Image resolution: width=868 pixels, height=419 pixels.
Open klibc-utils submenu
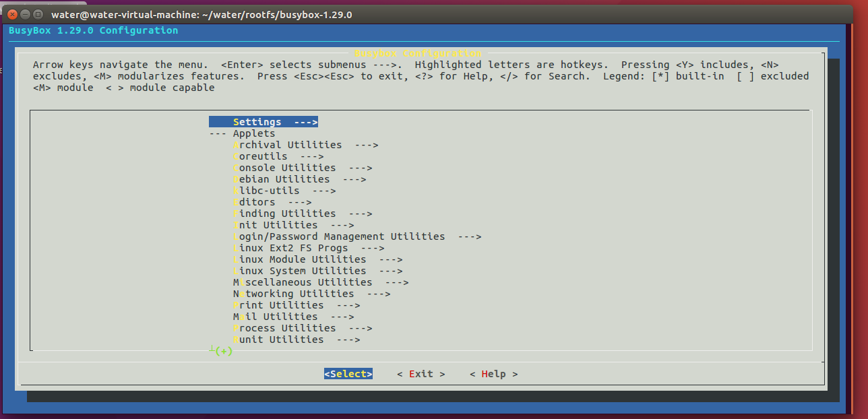[x=284, y=191]
